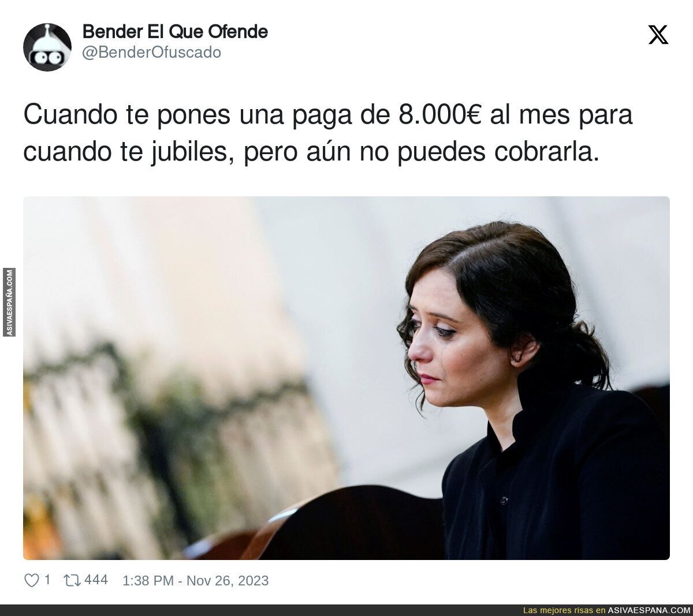The width and height of the screenshot is (693, 616).
Task: Open the Bender robot profile avatar
Action: [47, 47]
